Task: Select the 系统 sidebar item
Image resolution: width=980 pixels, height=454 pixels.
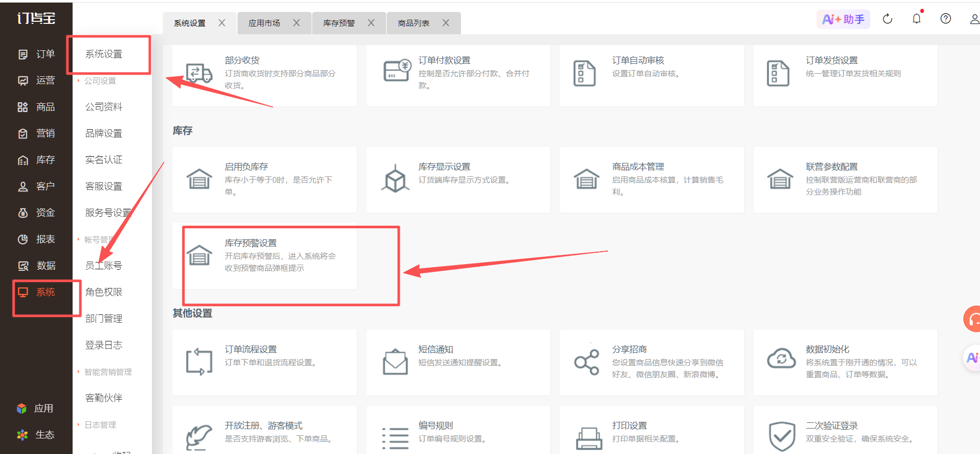Action: click(36, 292)
